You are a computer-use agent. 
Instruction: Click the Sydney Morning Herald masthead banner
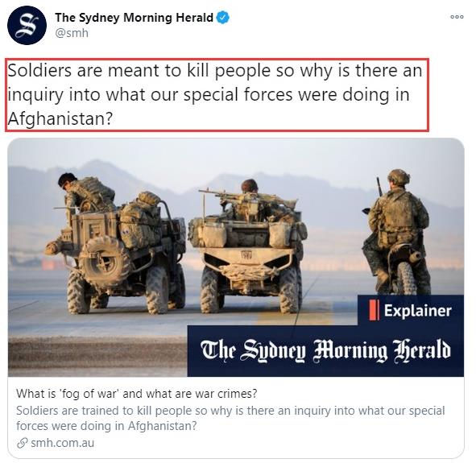point(325,351)
